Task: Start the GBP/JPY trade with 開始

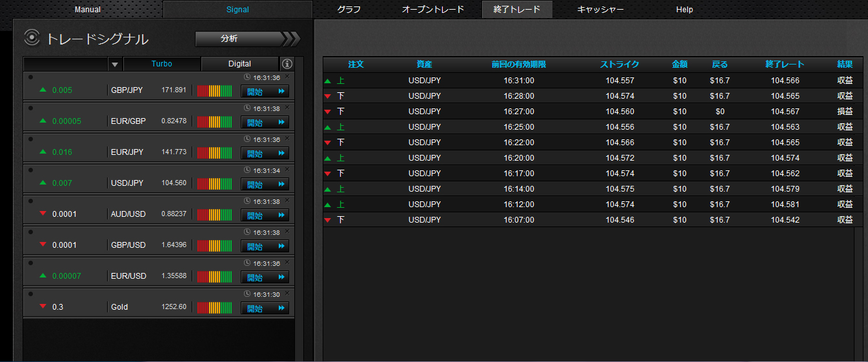Action: [265, 91]
